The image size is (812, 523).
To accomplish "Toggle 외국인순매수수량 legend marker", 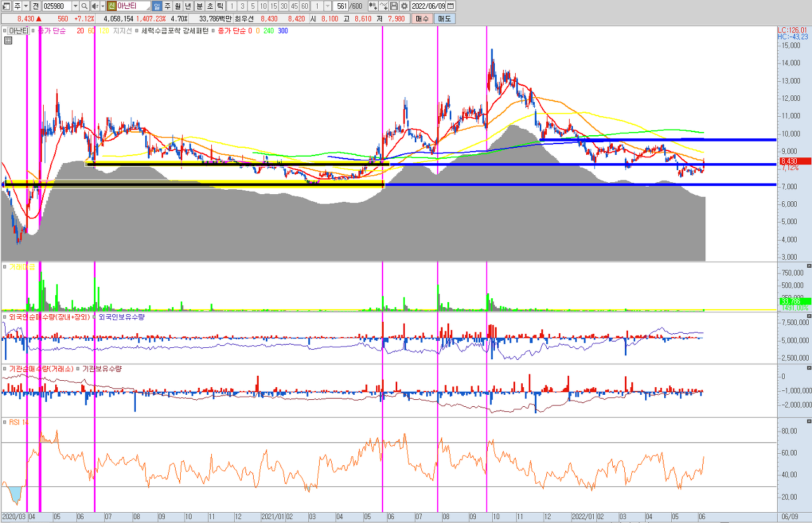I will [x=5, y=317].
